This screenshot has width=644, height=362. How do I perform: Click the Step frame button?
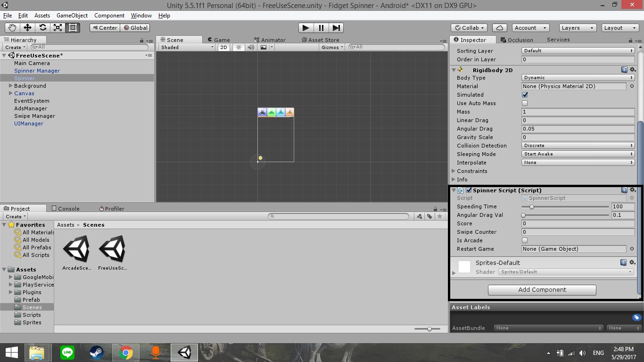[336, 28]
